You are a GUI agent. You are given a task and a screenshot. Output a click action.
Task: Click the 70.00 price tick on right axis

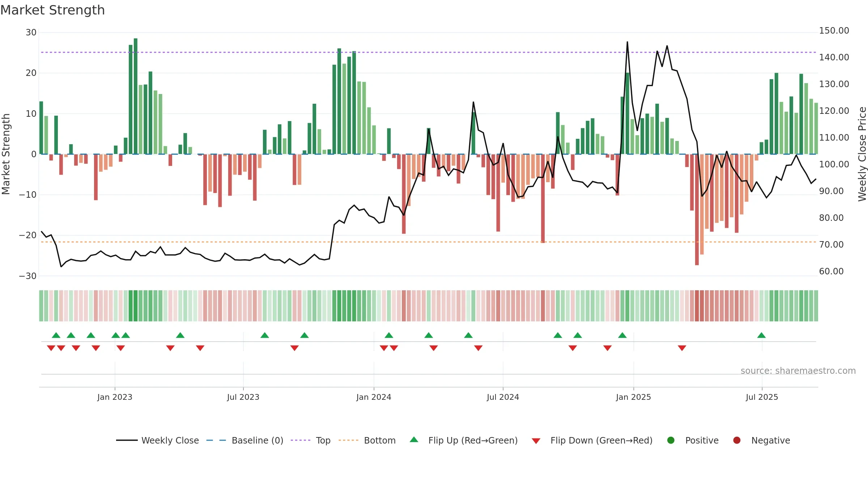click(x=831, y=245)
